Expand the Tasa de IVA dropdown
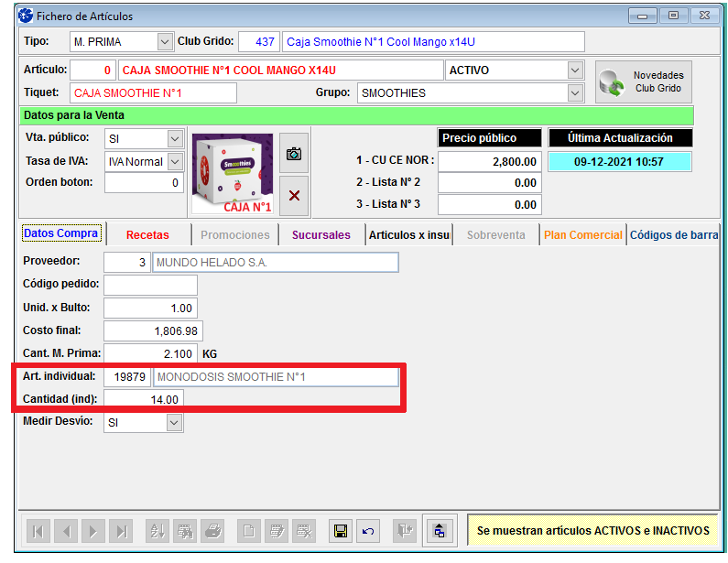The image size is (728, 563). click(x=175, y=162)
